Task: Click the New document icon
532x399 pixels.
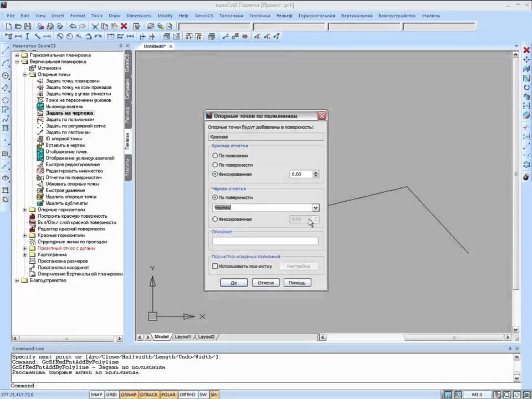Action: click(x=9, y=26)
